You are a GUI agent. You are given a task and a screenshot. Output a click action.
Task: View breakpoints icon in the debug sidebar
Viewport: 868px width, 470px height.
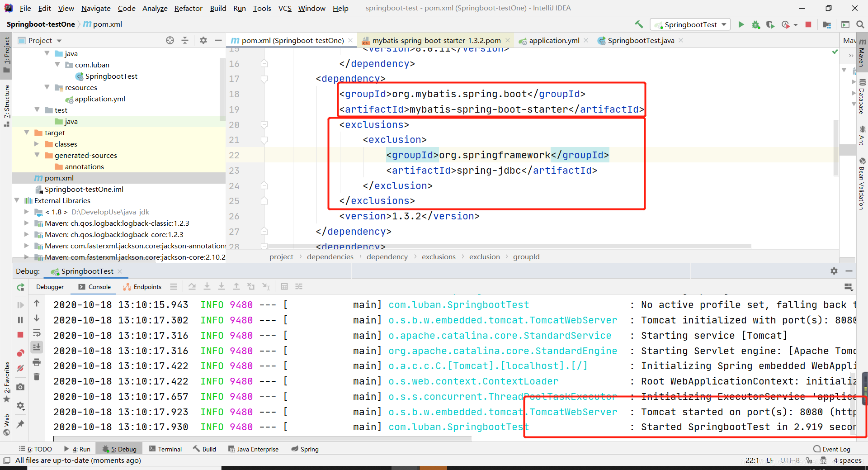[x=20, y=353]
